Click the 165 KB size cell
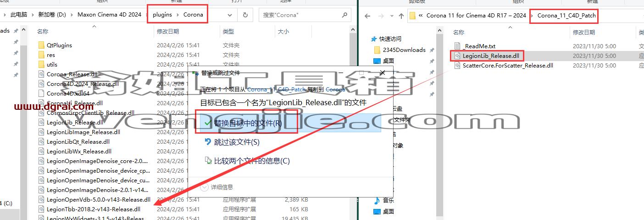Screen dimensions: 644x220 tap(299, 209)
